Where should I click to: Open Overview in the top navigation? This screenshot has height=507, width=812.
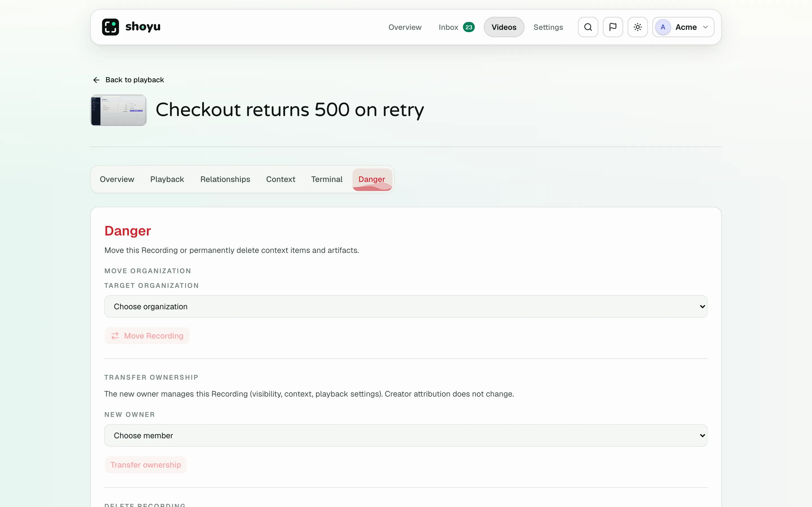click(405, 27)
